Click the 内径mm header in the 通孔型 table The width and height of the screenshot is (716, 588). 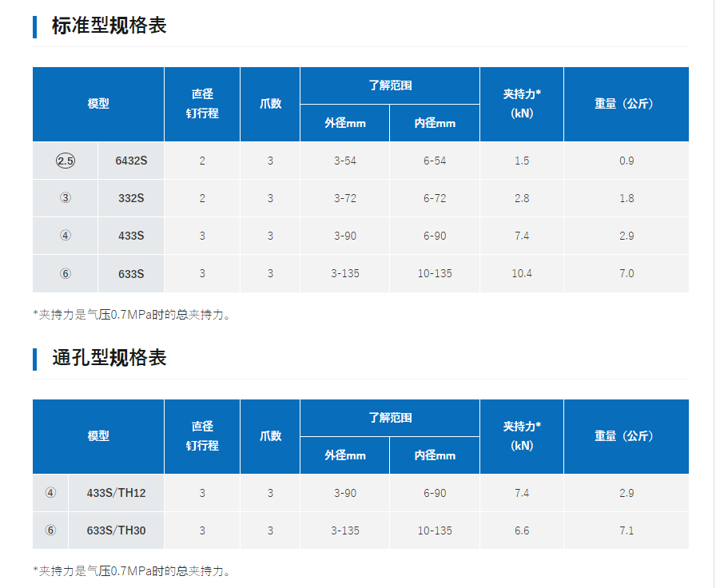(x=435, y=455)
